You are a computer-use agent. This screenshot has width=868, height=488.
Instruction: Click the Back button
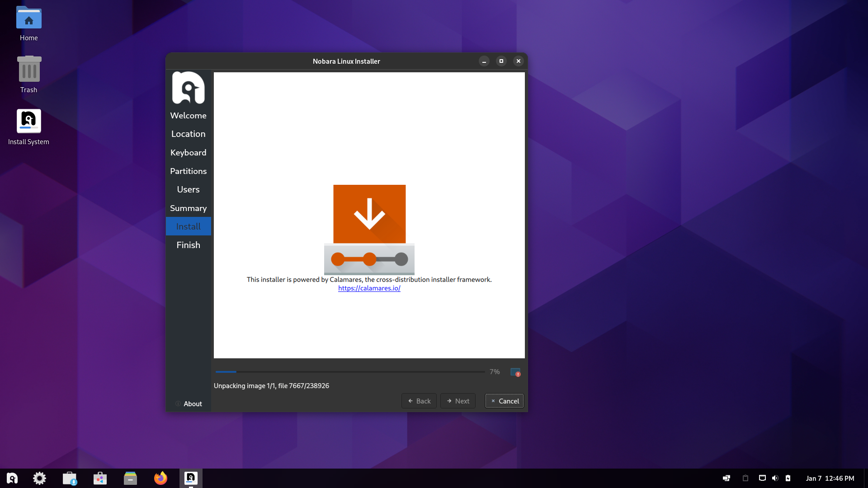419,401
